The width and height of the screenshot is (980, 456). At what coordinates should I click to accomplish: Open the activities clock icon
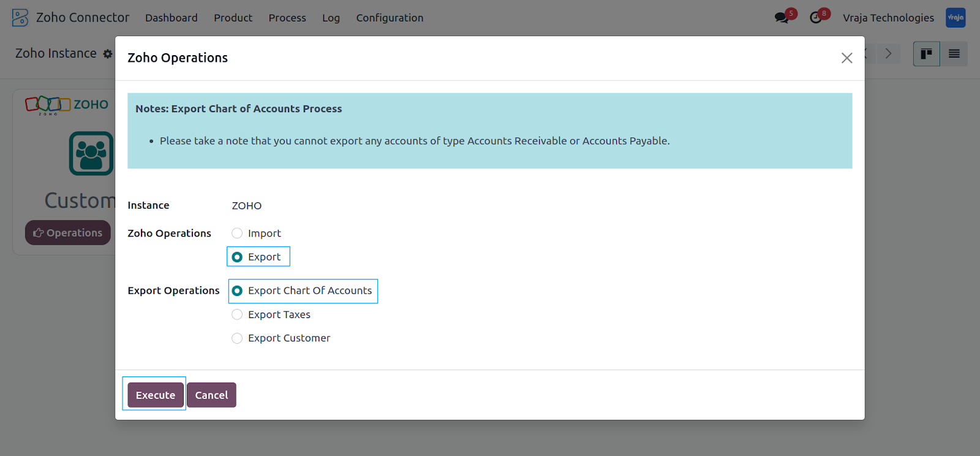click(x=816, y=18)
